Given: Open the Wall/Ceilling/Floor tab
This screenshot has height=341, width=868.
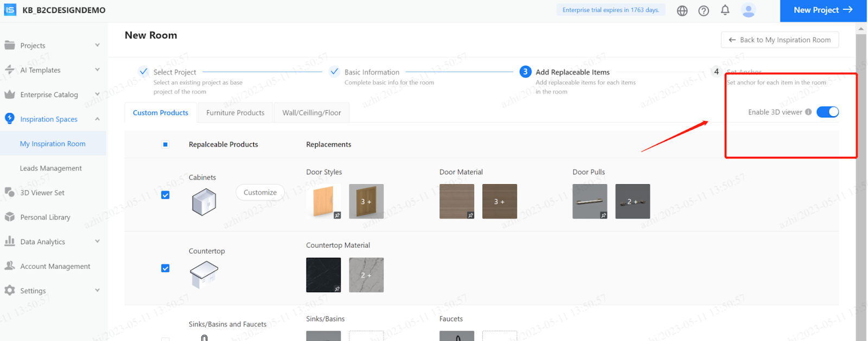Looking at the screenshot, I should (311, 113).
